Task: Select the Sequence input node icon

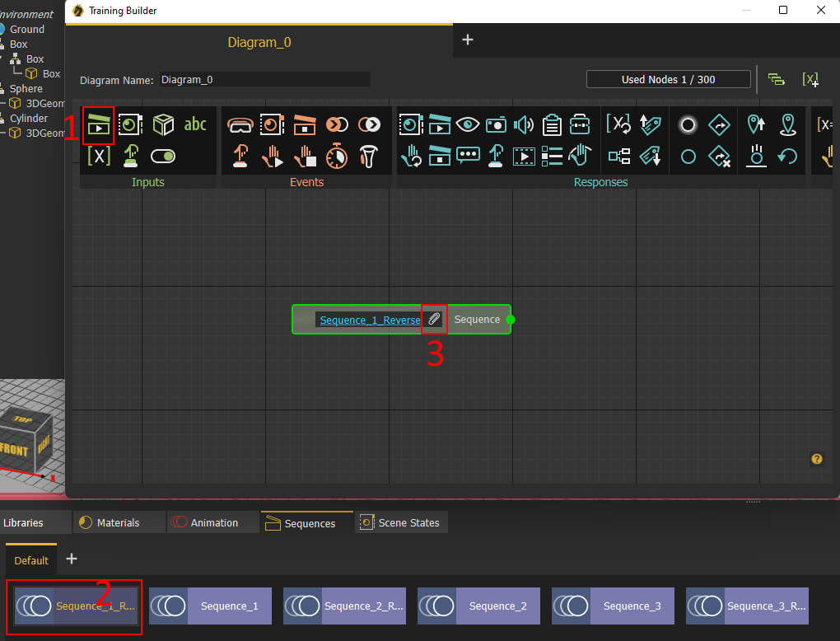Action: (99, 125)
